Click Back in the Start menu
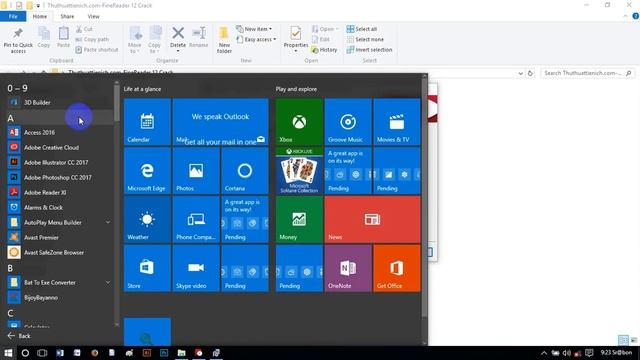The image size is (640, 360). [19, 336]
